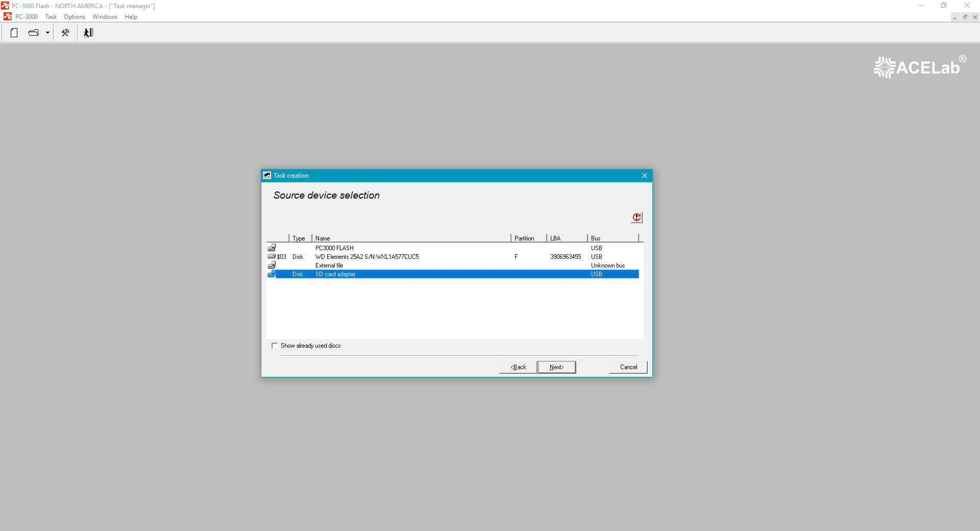Screen dimensions: 980x531
Task: Click the open task folder icon
Action: click(x=34, y=33)
